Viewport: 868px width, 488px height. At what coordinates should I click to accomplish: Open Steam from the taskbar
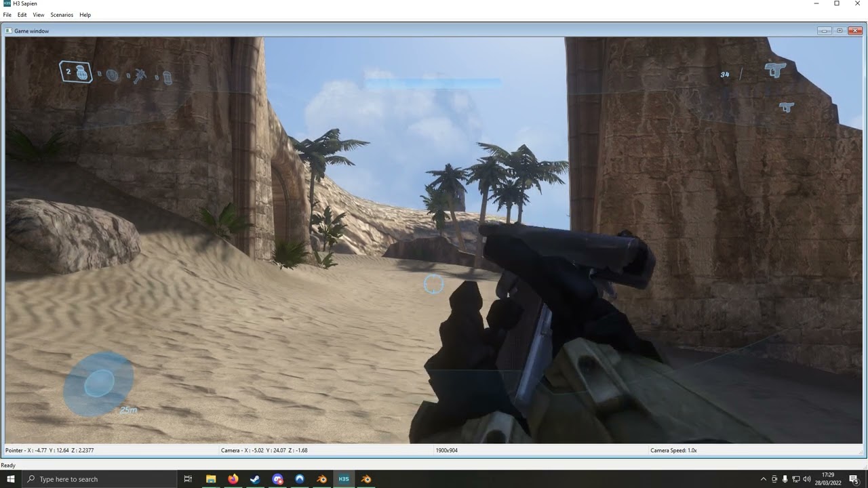click(255, 479)
